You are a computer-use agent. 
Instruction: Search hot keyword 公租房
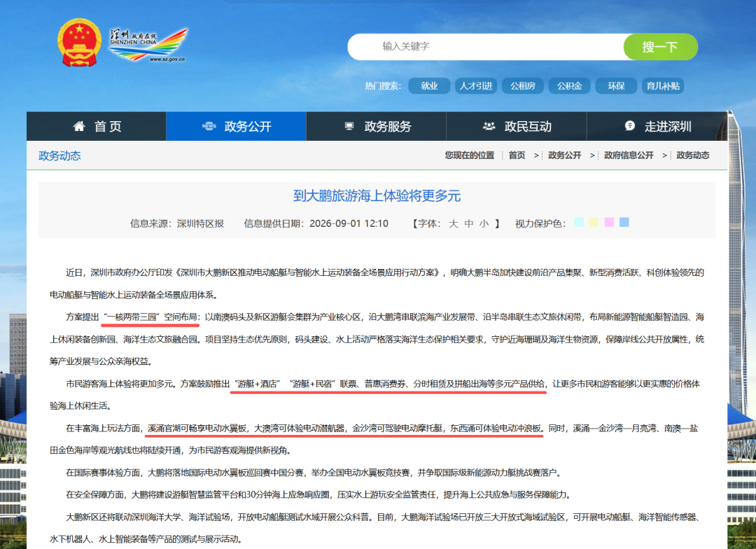pos(523,86)
